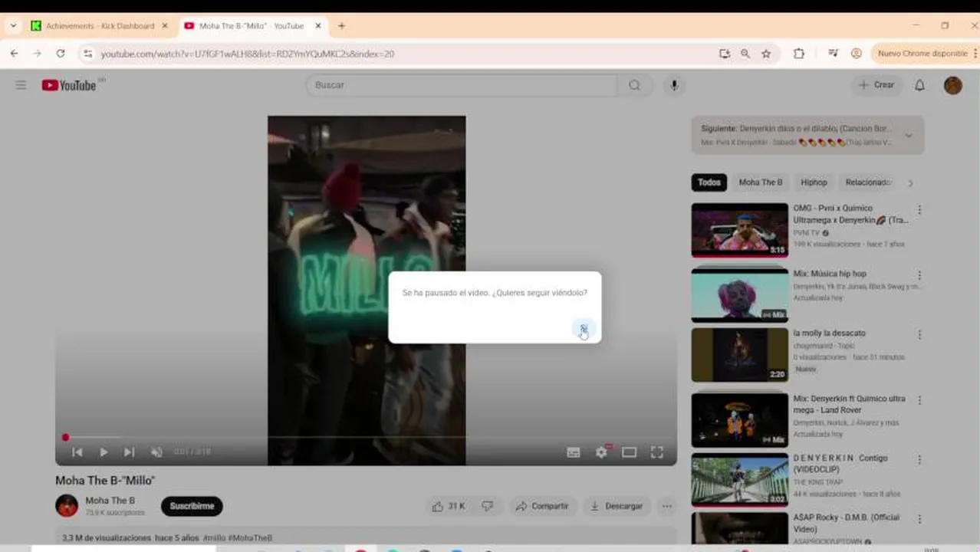Like the video (31 K)
The image size is (980, 552).
coord(449,506)
